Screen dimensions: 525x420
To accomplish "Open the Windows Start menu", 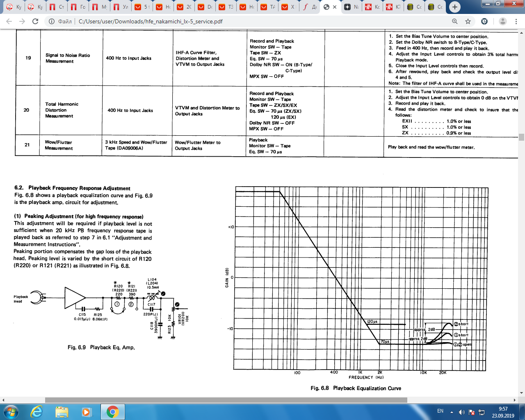I will pos(11,411).
